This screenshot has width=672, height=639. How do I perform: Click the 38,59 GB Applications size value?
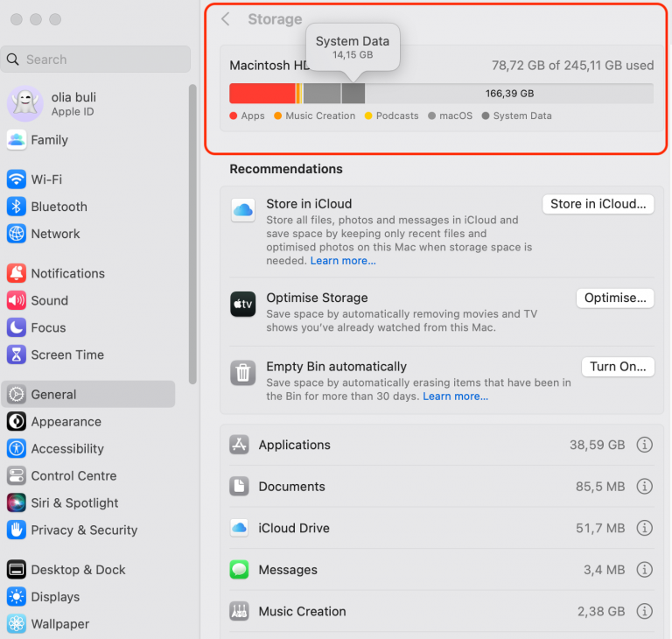point(597,445)
